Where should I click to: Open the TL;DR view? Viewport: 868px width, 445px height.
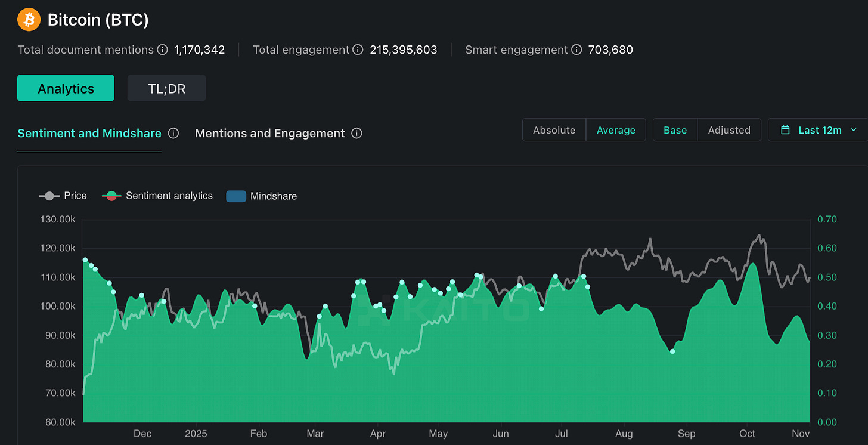166,88
